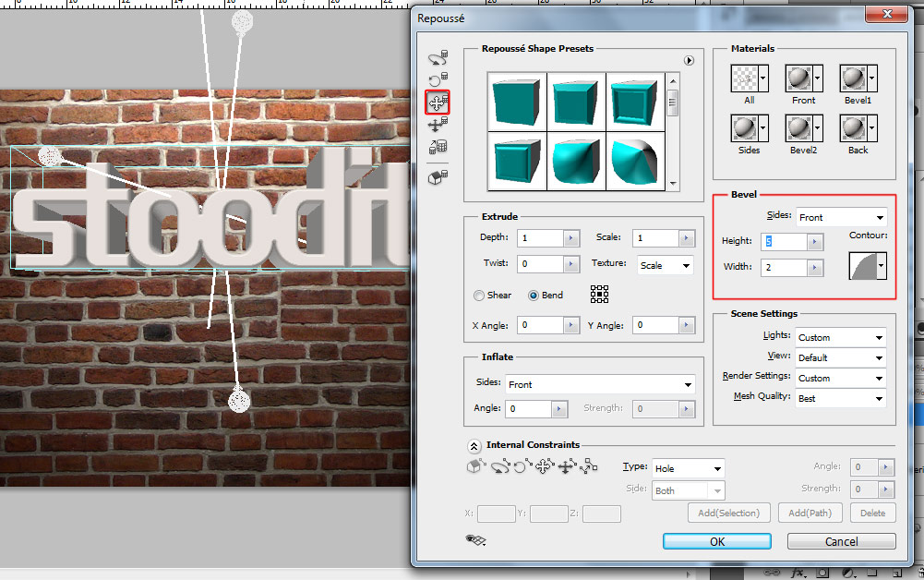Open the Mesh Quality dropdown
The width and height of the screenshot is (924, 580).
(841, 398)
